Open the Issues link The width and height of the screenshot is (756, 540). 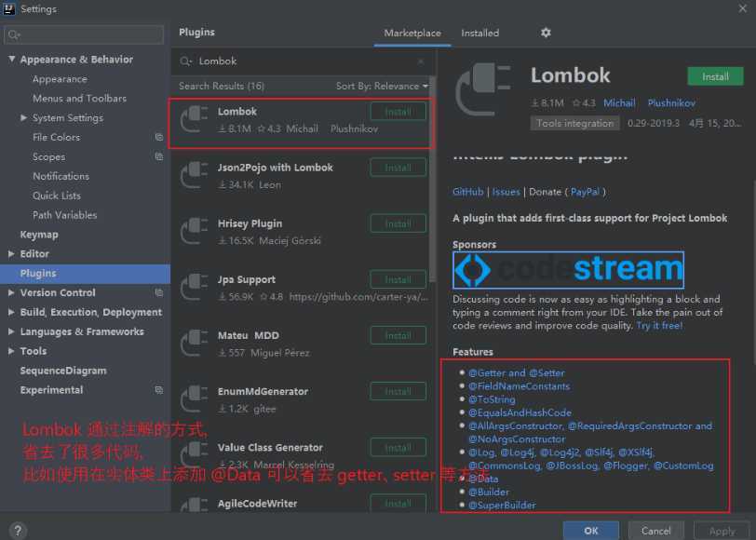click(506, 192)
